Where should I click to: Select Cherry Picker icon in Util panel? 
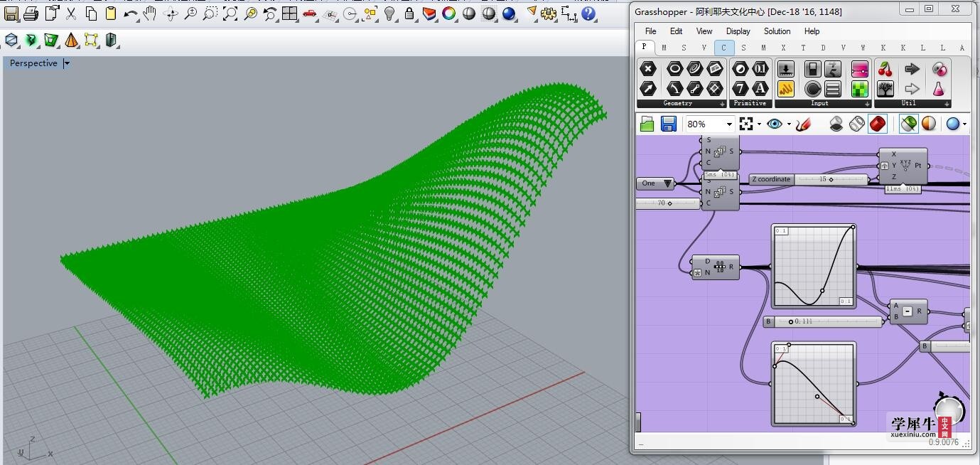pos(885,69)
